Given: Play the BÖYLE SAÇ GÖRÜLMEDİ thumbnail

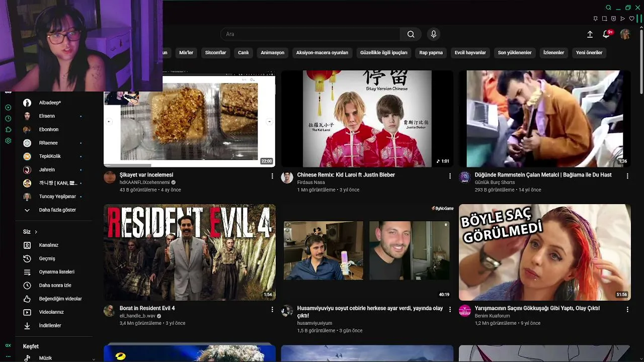Looking at the screenshot, I should [545, 252].
